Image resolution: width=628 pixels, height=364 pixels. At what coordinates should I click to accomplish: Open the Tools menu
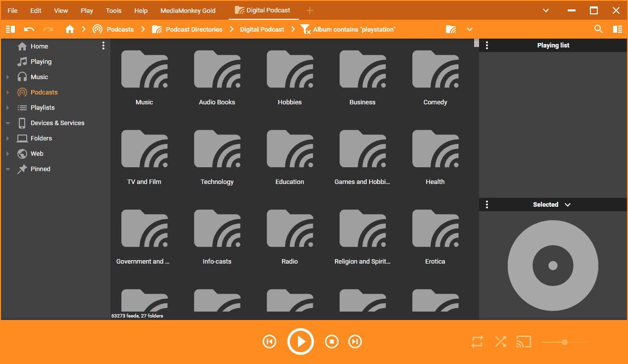(x=113, y=10)
